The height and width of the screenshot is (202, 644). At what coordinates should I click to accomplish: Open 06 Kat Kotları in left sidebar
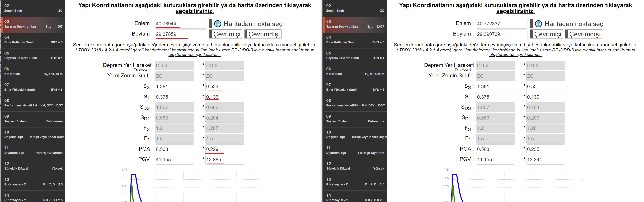(x=33, y=72)
